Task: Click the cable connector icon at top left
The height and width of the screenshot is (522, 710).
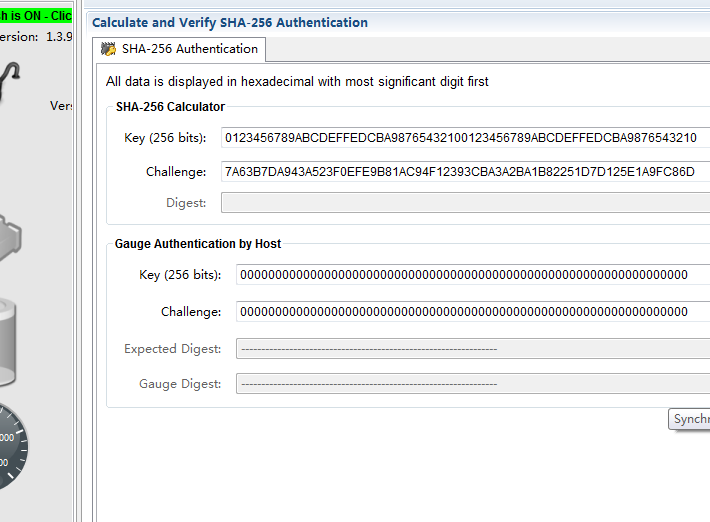Action: pyautogui.click(x=12, y=78)
